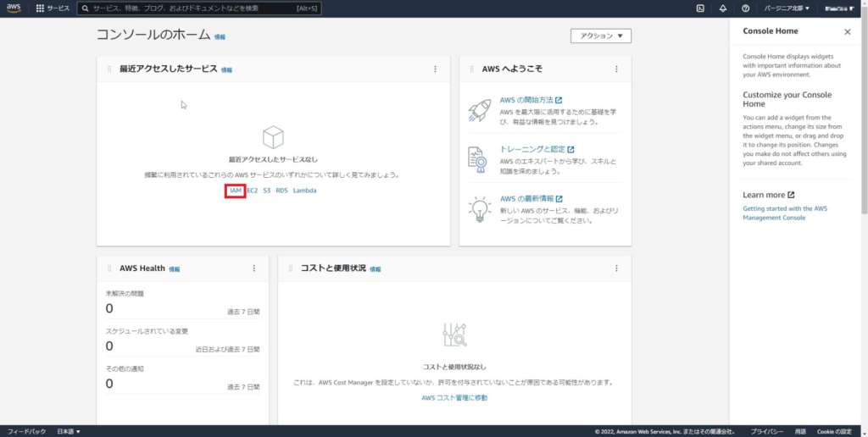Go to AWS コスト管理に移動 link
Viewport: 868px width, 437px height.
[x=454, y=397]
